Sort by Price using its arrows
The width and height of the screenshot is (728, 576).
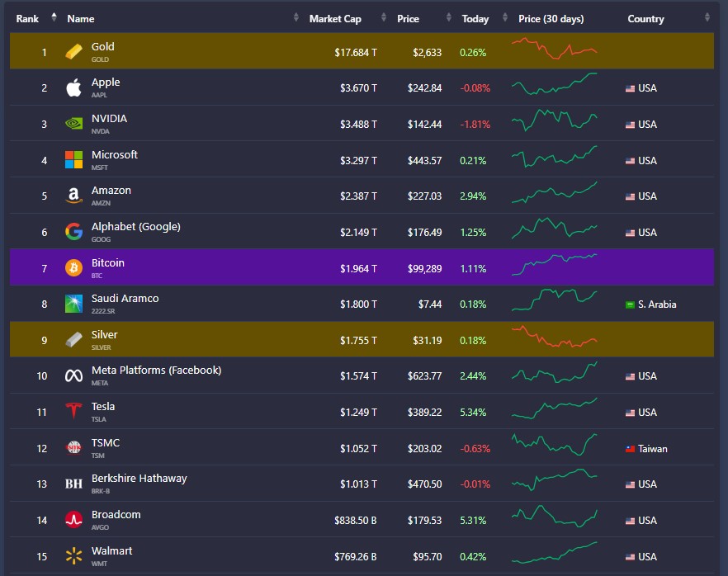pos(448,17)
